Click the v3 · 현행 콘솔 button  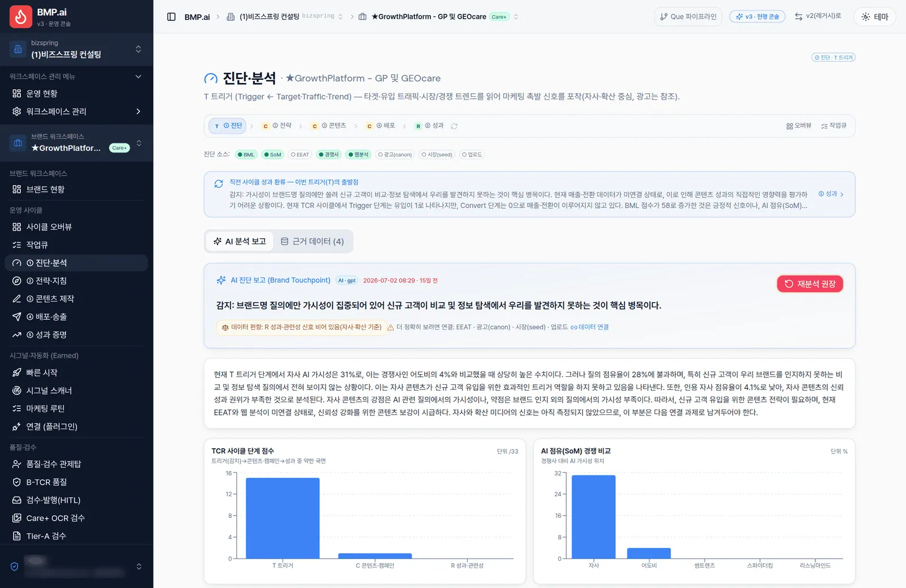coord(758,17)
